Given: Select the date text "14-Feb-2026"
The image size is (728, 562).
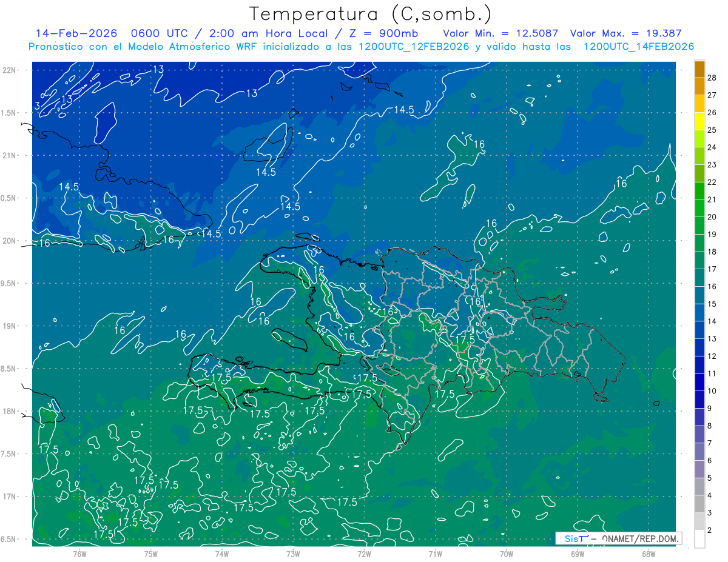Looking at the screenshot, I should (76, 34).
